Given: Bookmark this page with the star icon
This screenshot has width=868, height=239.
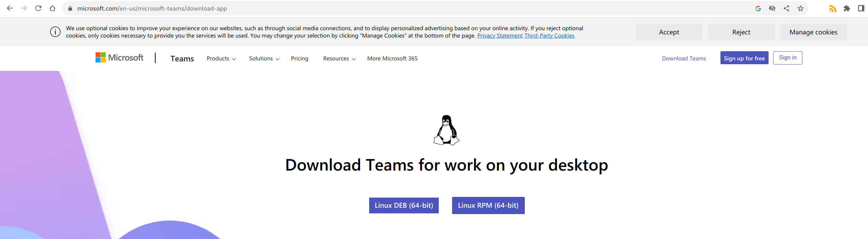Looking at the screenshot, I should 801,8.
